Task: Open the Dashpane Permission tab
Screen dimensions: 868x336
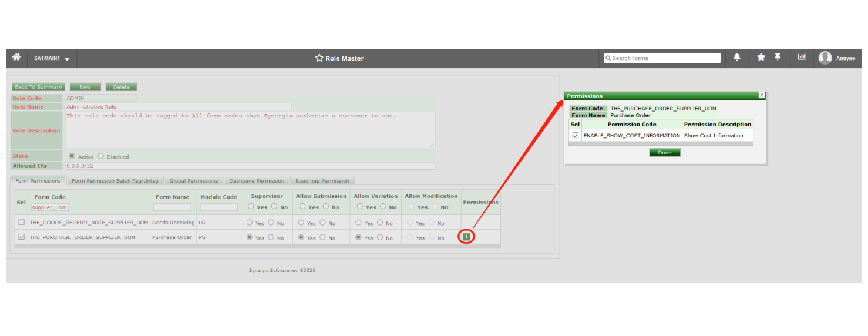Action: [257, 181]
